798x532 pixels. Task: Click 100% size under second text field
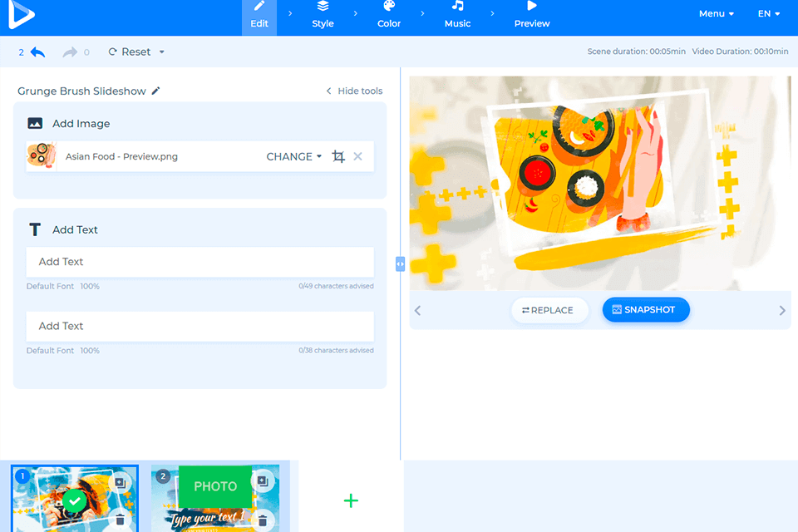pos(90,350)
